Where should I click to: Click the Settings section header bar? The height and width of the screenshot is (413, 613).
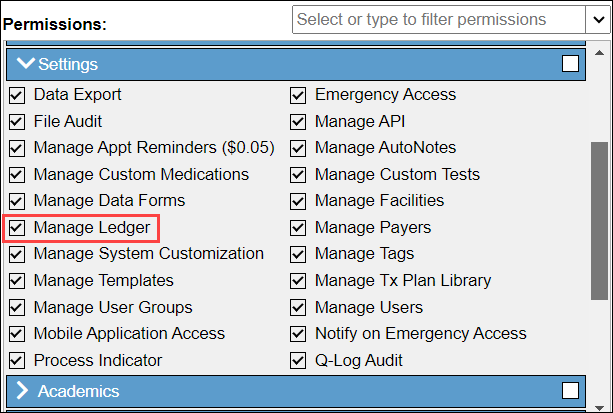[300, 64]
